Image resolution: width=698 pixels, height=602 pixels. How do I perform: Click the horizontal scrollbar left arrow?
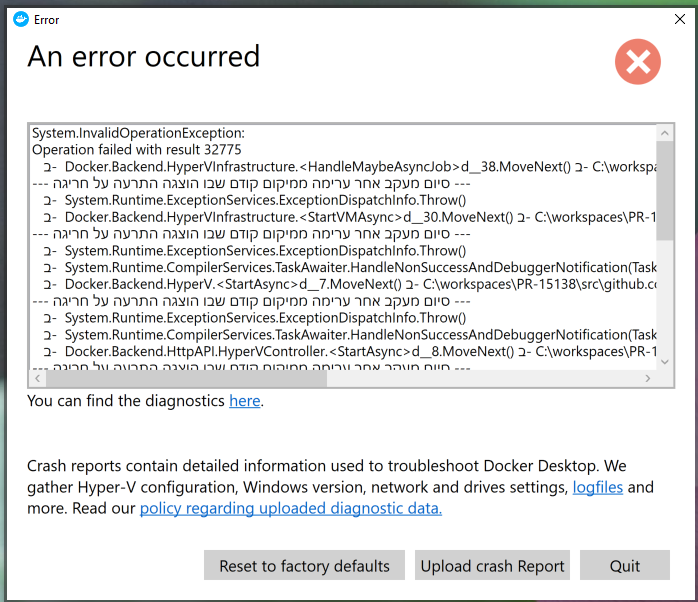38,378
